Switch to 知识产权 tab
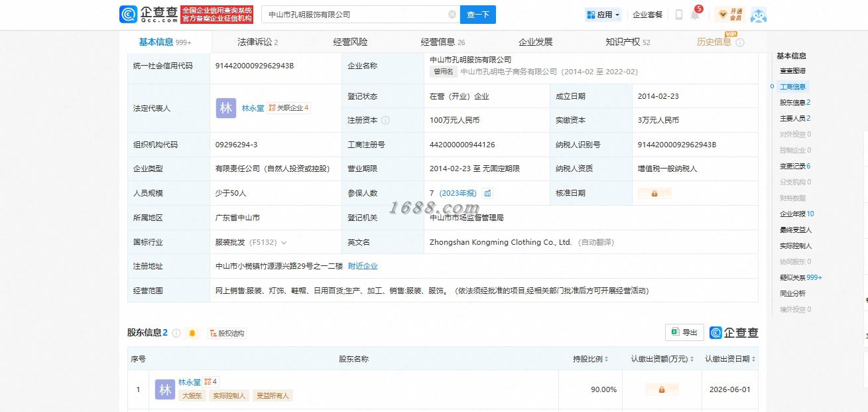Image resolution: width=868 pixels, height=412 pixels. point(627,42)
